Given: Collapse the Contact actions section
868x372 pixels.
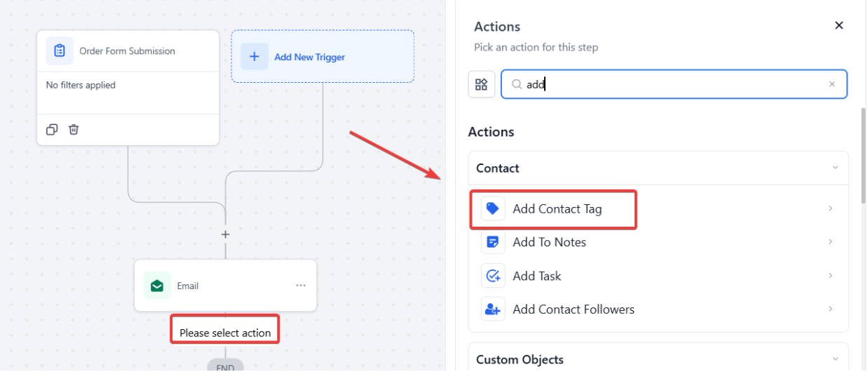Looking at the screenshot, I should 835,168.
